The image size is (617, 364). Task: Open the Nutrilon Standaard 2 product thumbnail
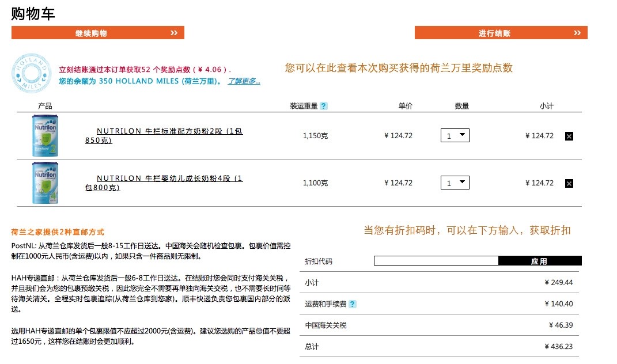[46, 135]
